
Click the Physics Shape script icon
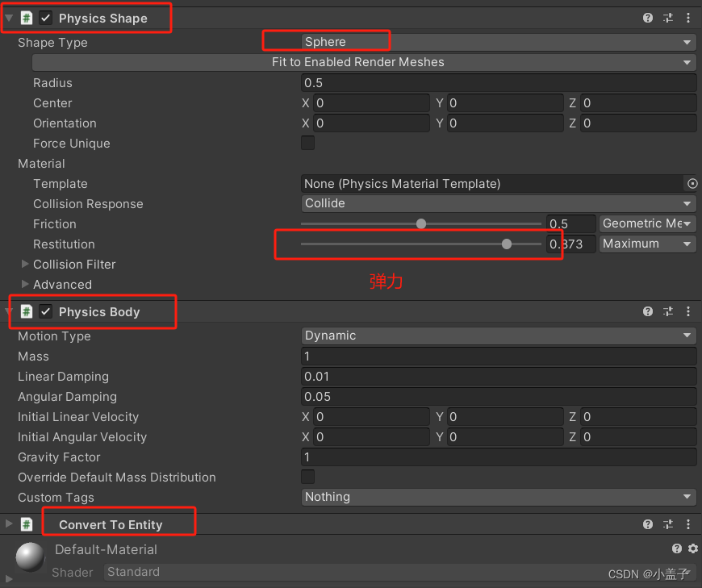pos(27,17)
